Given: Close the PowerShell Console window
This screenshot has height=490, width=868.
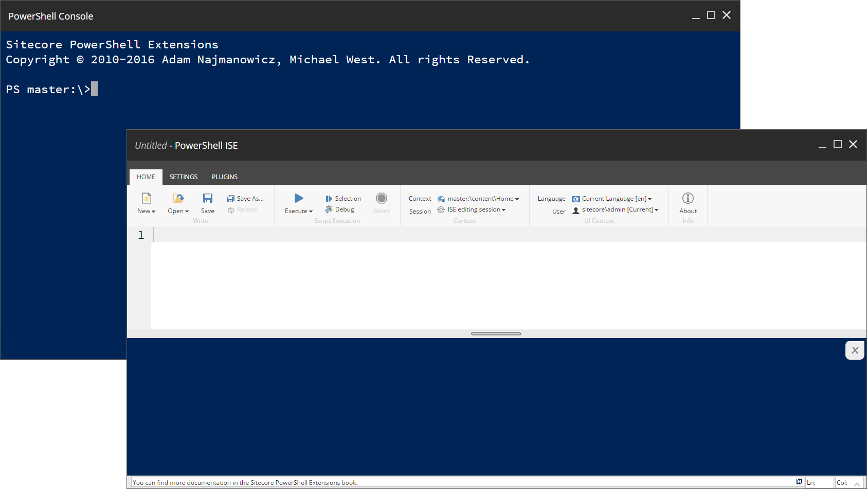Looking at the screenshot, I should (x=727, y=15).
